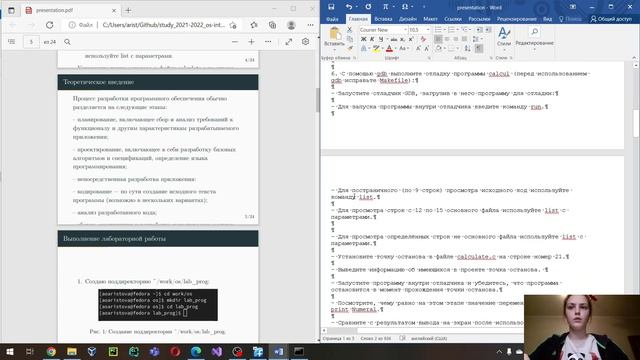This screenshot has width=640, height=360.
Task: Open underline style dropdown arrow
Action: pyautogui.click(x=386, y=39)
